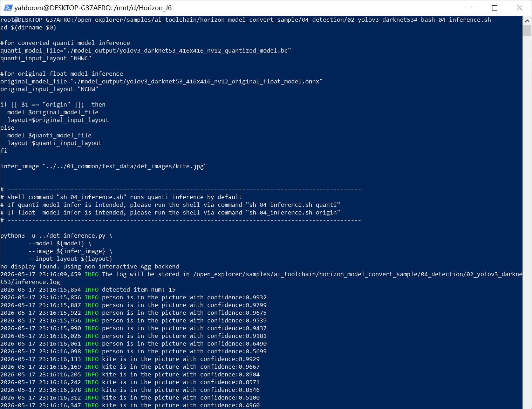Click the kite confidence:0.8571 log line
This screenshot has width=532, height=409.
click(x=130, y=382)
